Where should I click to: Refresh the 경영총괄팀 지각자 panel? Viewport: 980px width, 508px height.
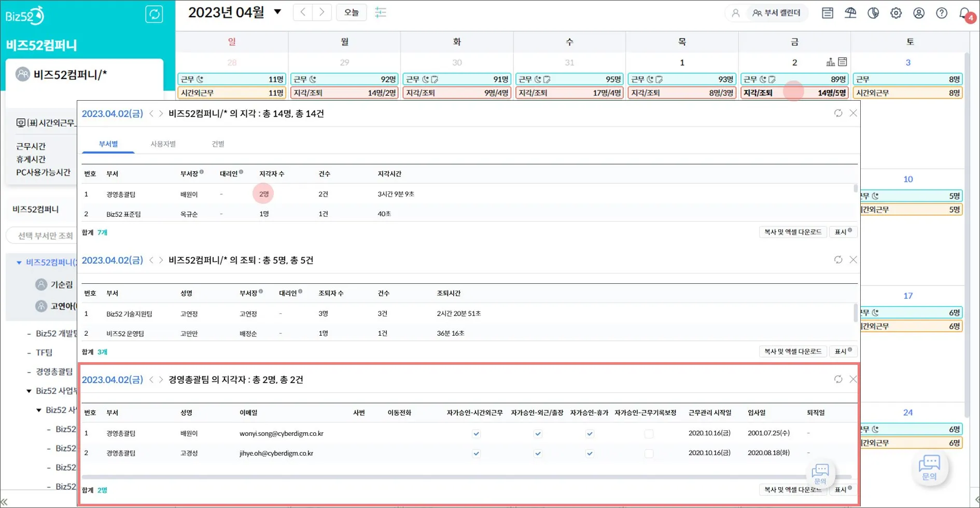pyautogui.click(x=838, y=379)
